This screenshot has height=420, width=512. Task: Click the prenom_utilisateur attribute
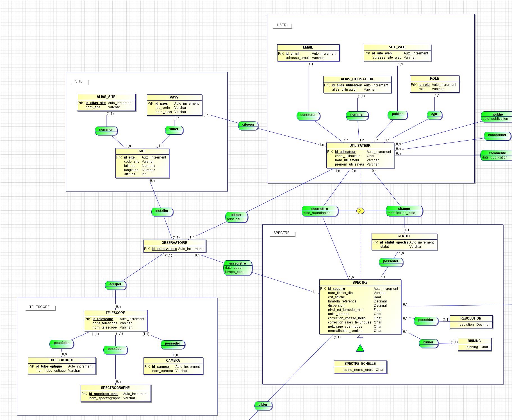coord(350,164)
